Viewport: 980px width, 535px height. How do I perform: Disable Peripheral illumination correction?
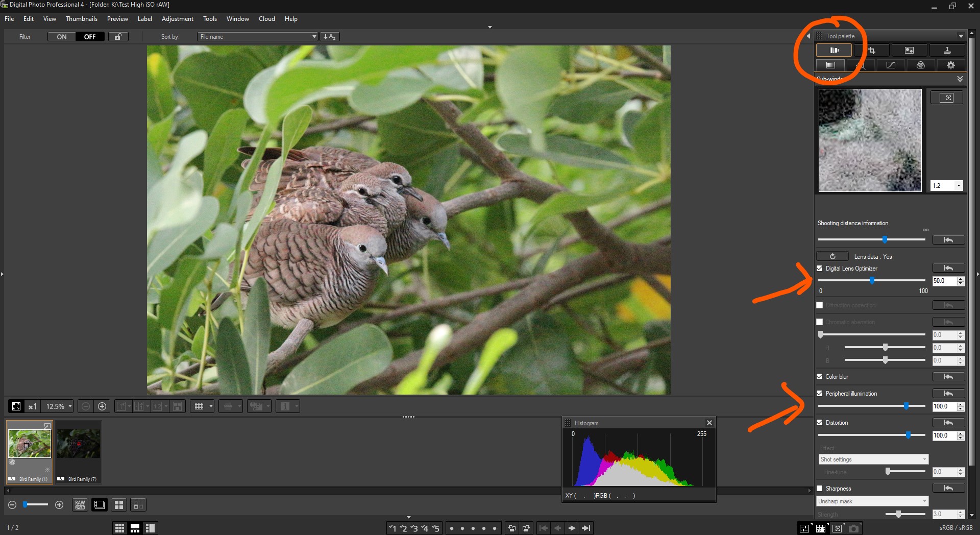(820, 394)
